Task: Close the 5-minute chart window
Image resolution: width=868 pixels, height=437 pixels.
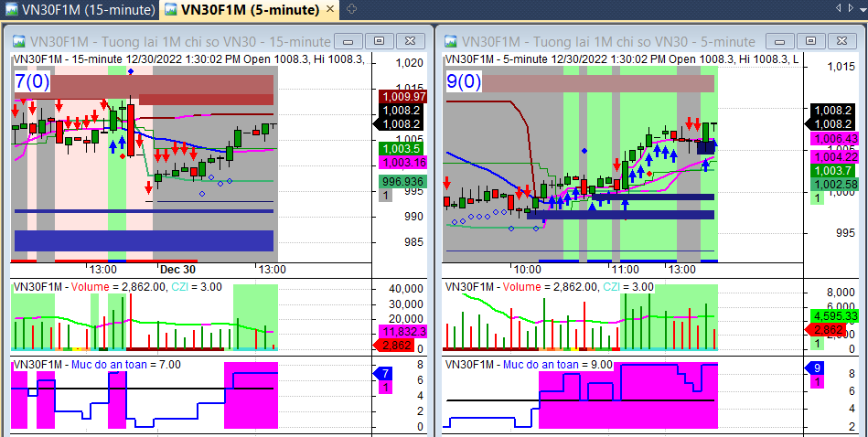Action: point(842,41)
